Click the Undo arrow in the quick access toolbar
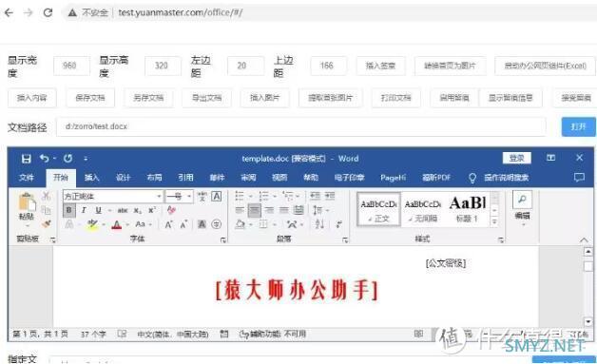Image resolution: width=597 pixels, height=364 pixels. pyautogui.click(x=45, y=158)
